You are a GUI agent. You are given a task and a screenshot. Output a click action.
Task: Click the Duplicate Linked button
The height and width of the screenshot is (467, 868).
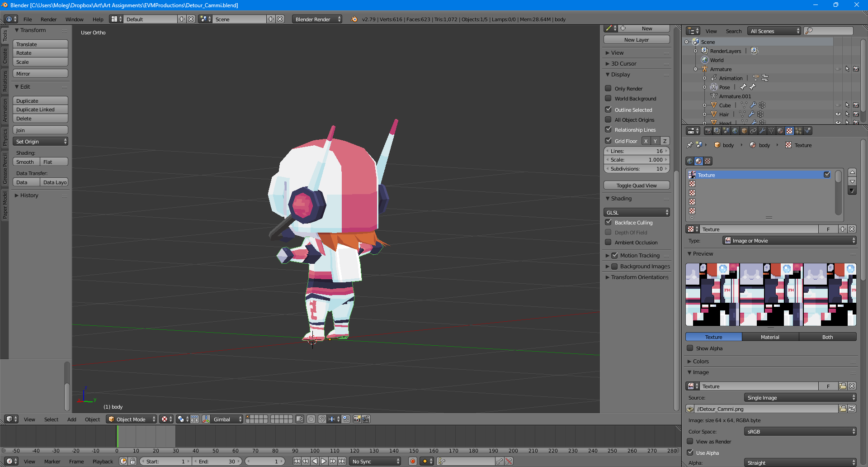click(41, 110)
